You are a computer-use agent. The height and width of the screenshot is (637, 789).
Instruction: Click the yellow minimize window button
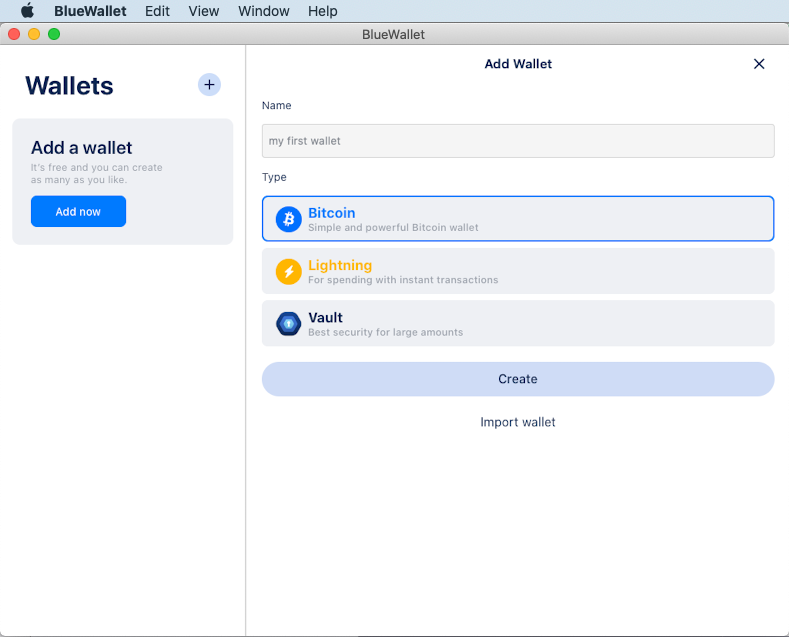[x=34, y=34]
